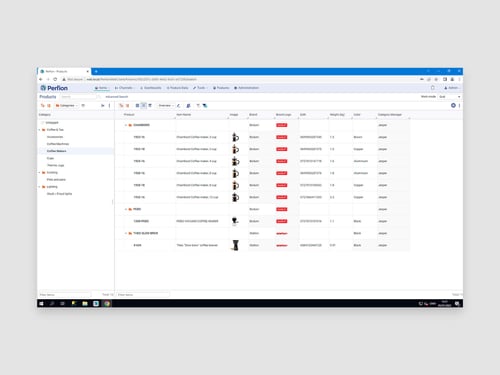Collapse the CHAMBORD product group
This screenshot has height=375, width=500.
pyautogui.click(x=126, y=125)
